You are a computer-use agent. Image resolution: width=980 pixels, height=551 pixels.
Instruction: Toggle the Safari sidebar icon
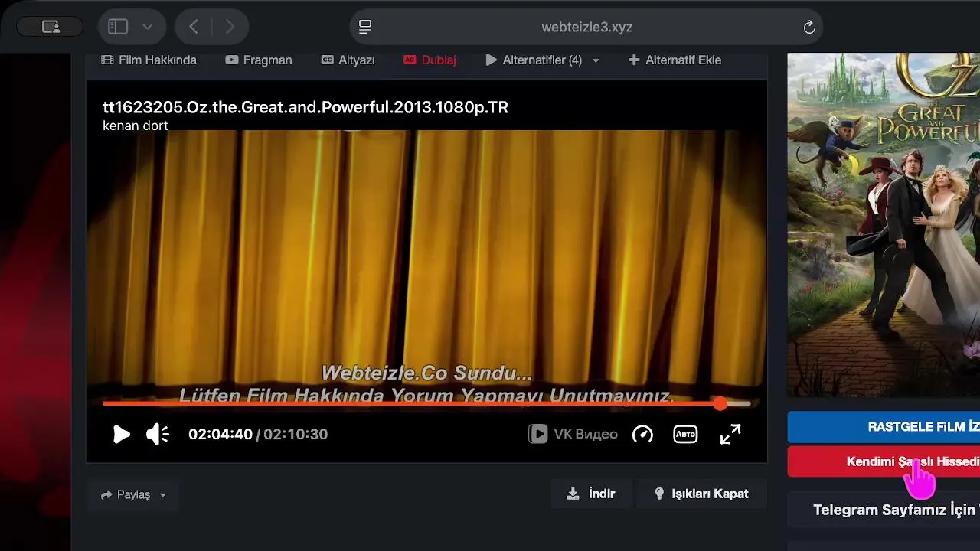pos(118,27)
